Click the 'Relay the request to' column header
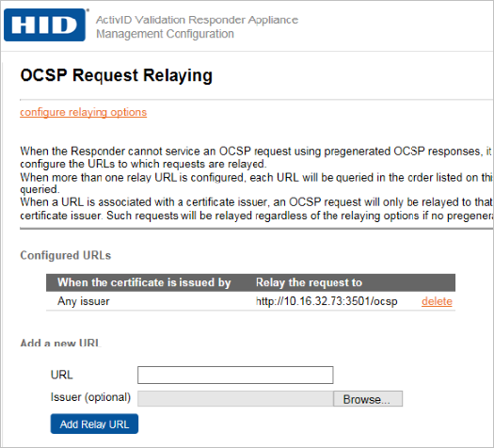The height and width of the screenshot is (448, 494). (x=309, y=282)
